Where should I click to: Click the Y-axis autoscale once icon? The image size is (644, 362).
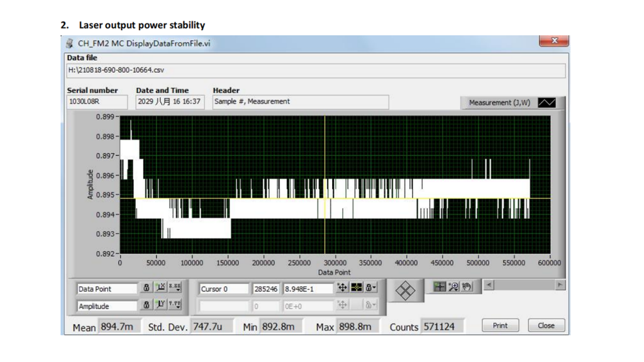[x=160, y=305]
